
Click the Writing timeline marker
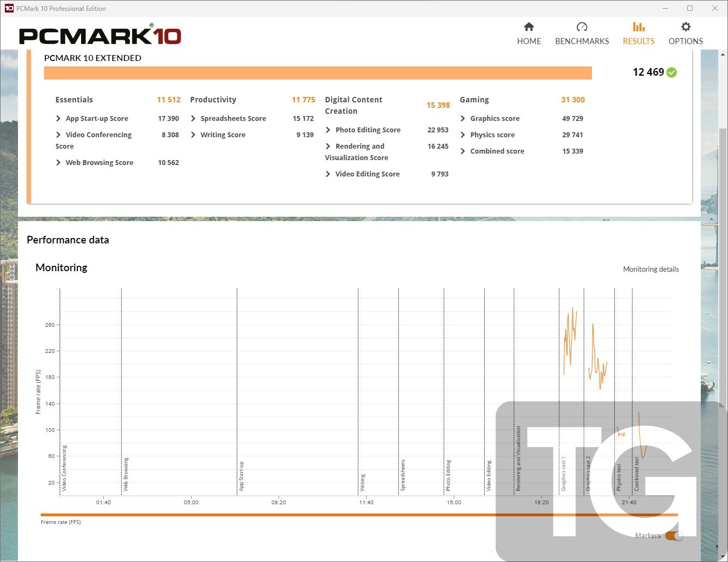click(362, 483)
